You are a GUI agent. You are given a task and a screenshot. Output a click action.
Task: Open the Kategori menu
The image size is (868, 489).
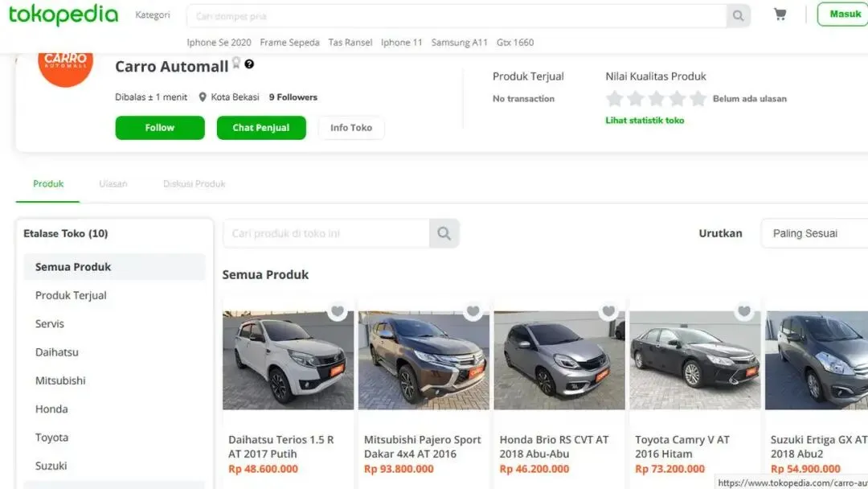click(153, 15)
